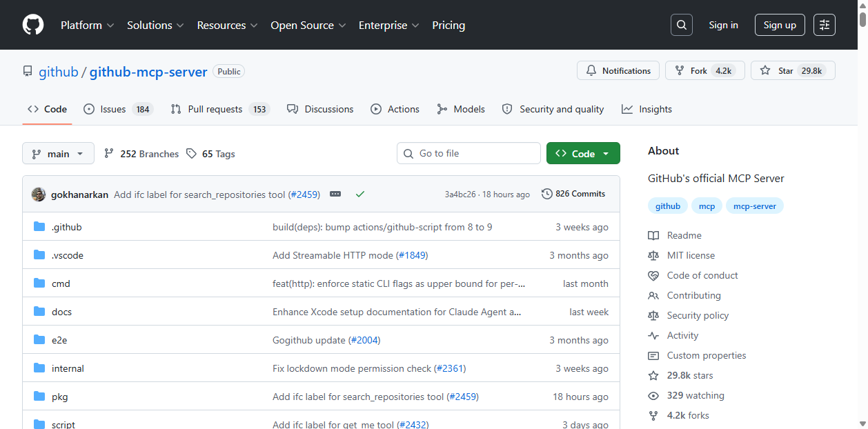Image resolution: width=868 pixels, height=429 pixels.
Task: Open the Activity link in sidebar
Action: [x=673, y=335]
